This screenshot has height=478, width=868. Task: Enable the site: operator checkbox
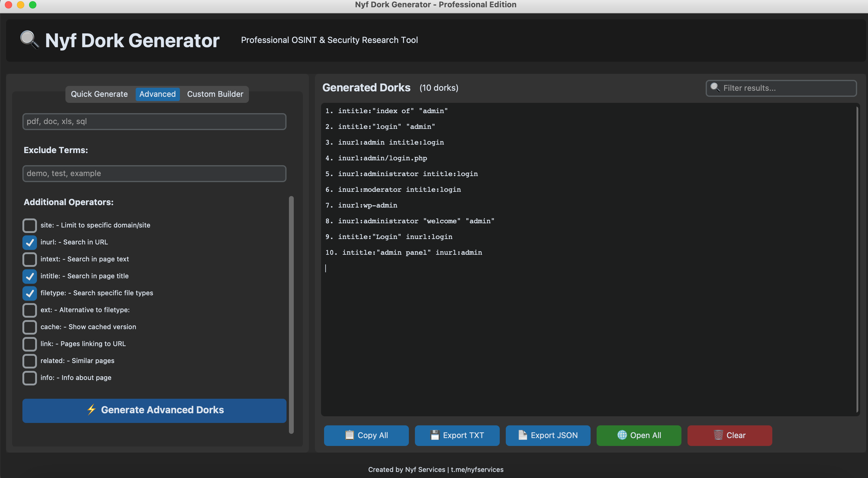30,225
